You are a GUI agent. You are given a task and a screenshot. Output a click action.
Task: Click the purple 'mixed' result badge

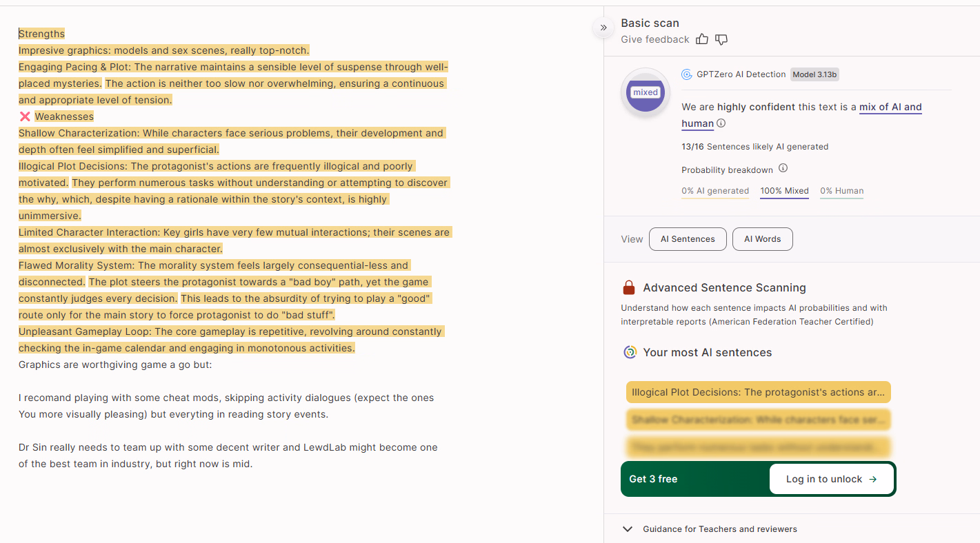(x=646, y=92)
